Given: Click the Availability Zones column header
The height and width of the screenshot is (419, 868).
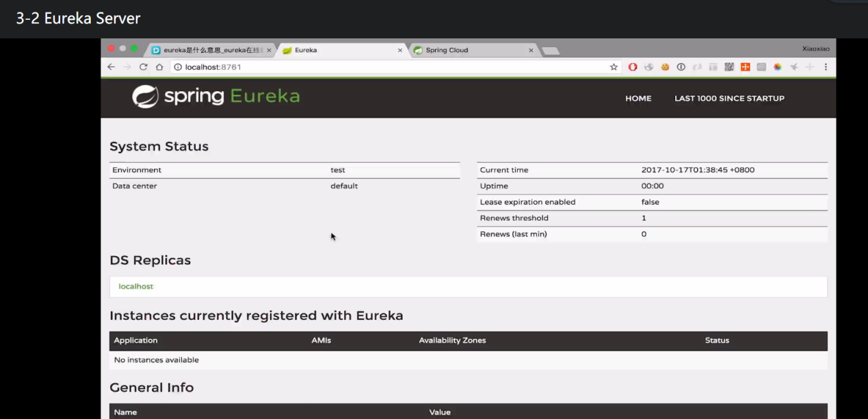Looking at the screenshot, I should pyautogui.click(x=452, y=340).
